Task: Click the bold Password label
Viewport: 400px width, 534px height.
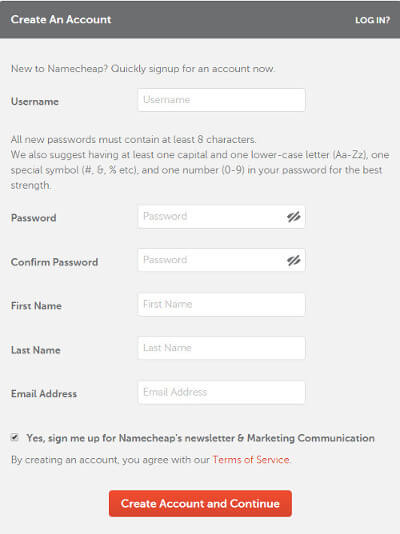Action: tap(34, 218)
